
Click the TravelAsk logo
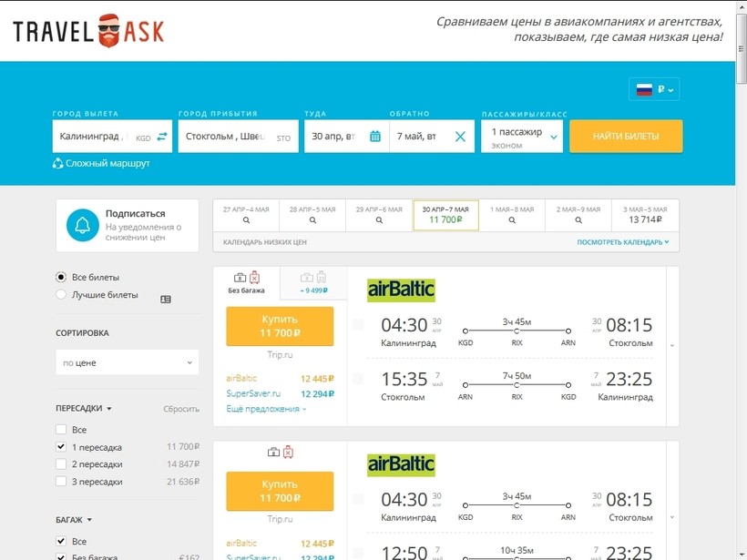pyautogui.click(x=88, y=31)
